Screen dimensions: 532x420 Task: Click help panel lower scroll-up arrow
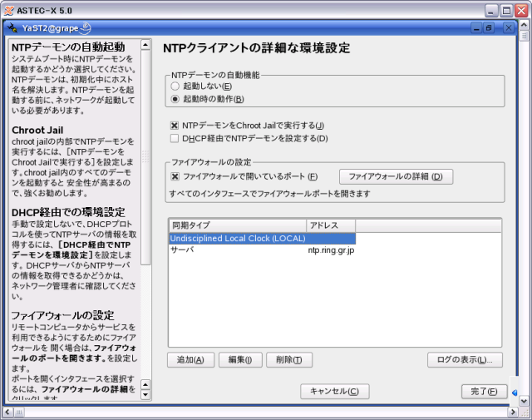pos(145,385)
